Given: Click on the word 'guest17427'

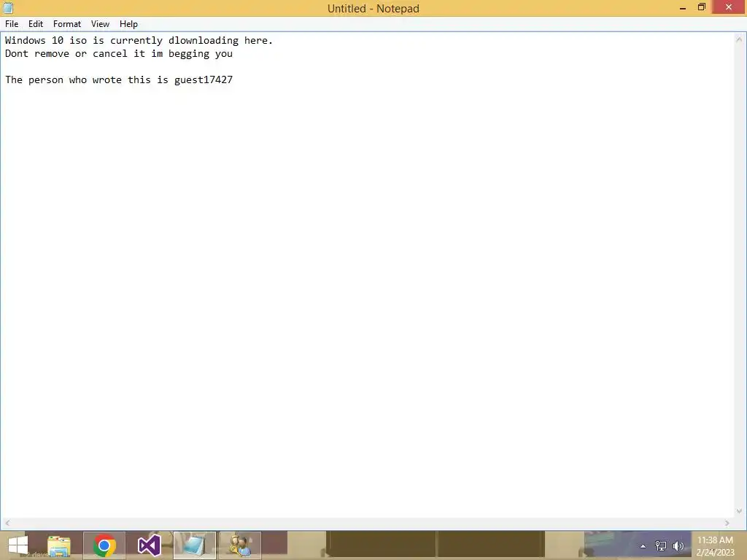Looking at the screenshot, I should pyautogui.click(x=204, y=80).
